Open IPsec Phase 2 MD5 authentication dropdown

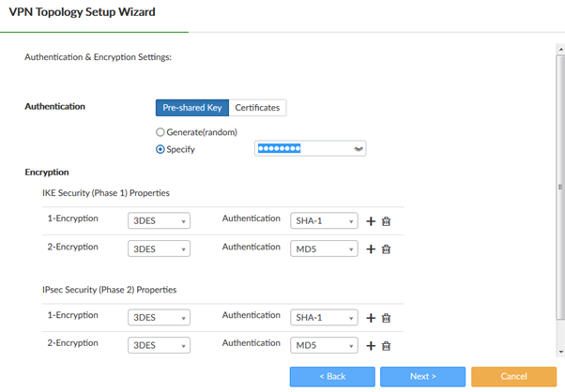point(324,345)
